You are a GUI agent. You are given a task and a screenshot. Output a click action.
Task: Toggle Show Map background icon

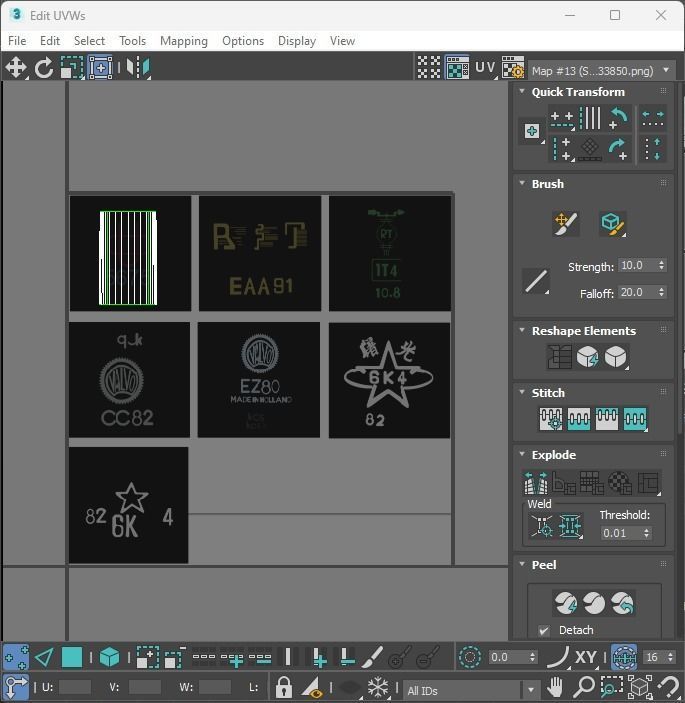click(457, 68)
